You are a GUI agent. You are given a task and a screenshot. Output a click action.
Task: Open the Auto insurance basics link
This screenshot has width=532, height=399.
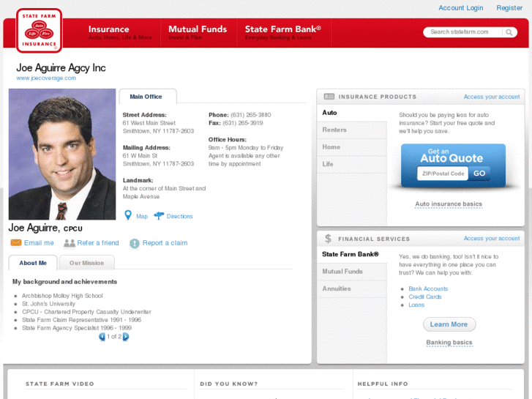click(449, 204)
